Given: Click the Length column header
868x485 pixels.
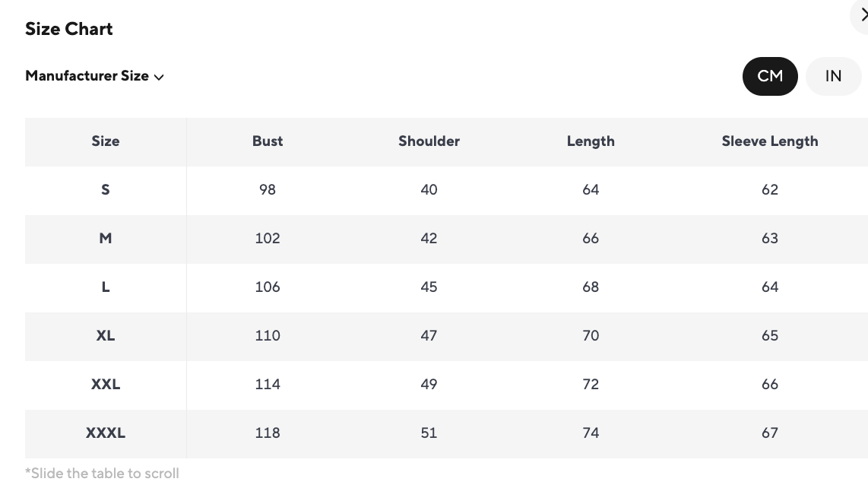Looking at the screenshot, I should point(591,141).
